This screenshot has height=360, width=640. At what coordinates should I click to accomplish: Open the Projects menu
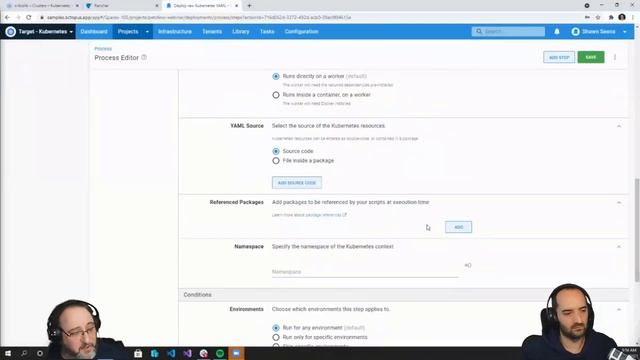click(128, 31)
